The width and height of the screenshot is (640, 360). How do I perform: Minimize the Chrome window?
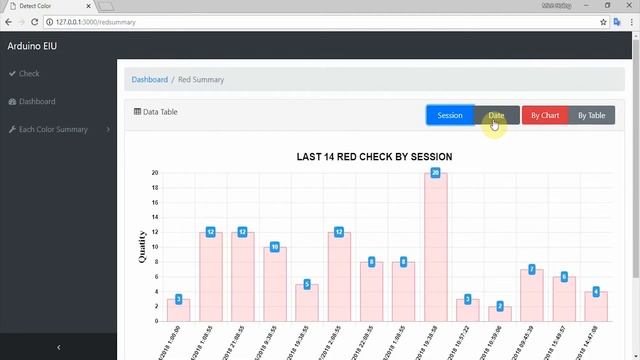[x=586, y=5]
